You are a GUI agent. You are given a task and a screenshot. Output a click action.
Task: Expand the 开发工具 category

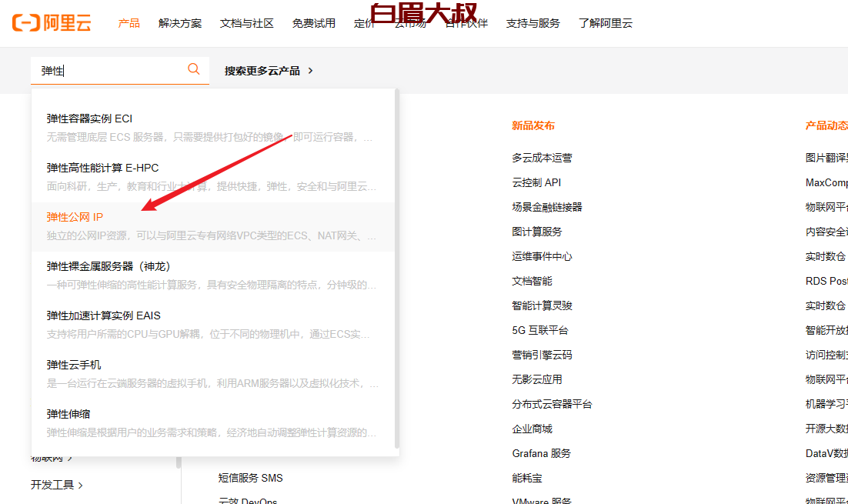[x=57, y=485]
